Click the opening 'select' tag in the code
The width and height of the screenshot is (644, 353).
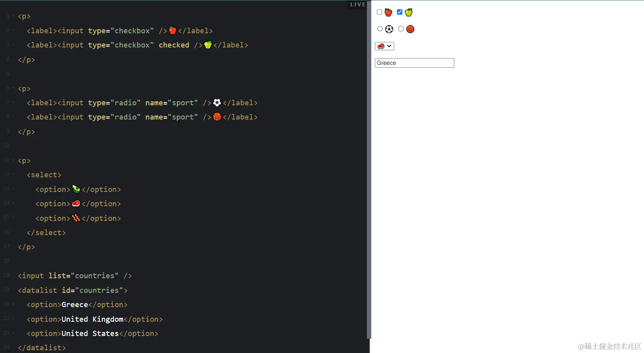(x=44, y=175)
